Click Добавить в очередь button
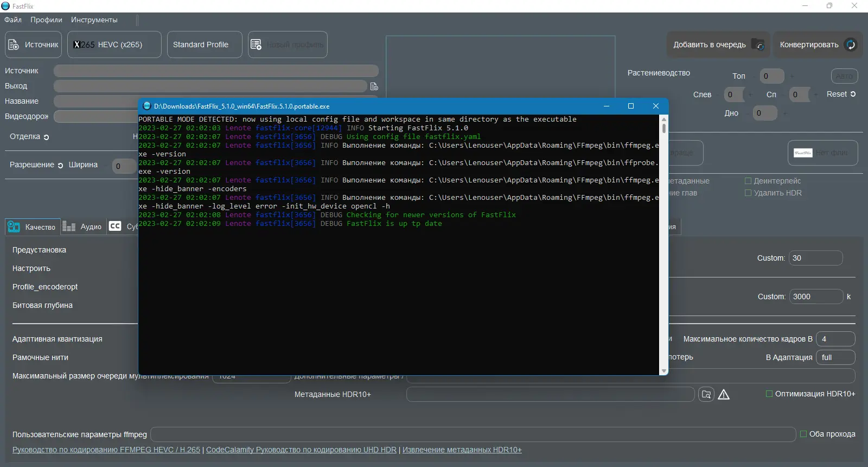 tap(717, 45)
